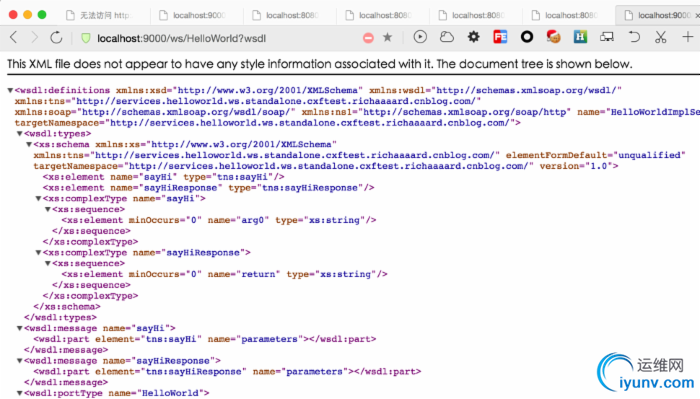Click the wsdl:part element="tns:sayHiResponse" line

coord(227,372)
